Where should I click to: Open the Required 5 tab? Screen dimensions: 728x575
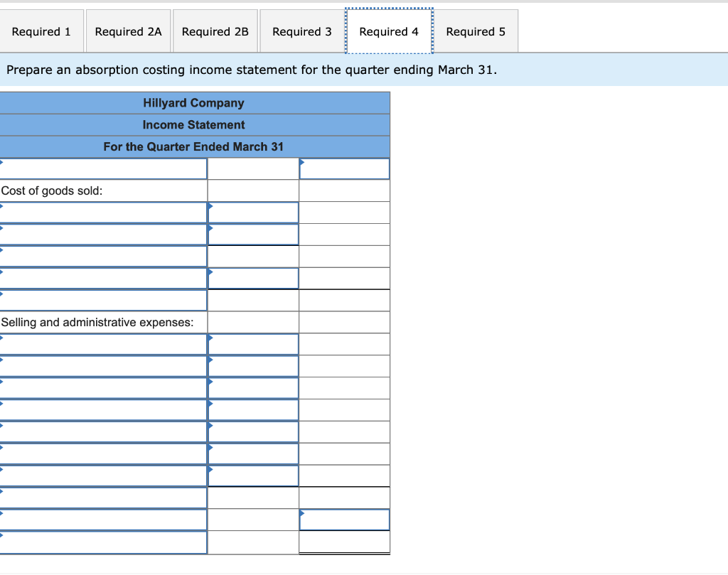[476, 31]
